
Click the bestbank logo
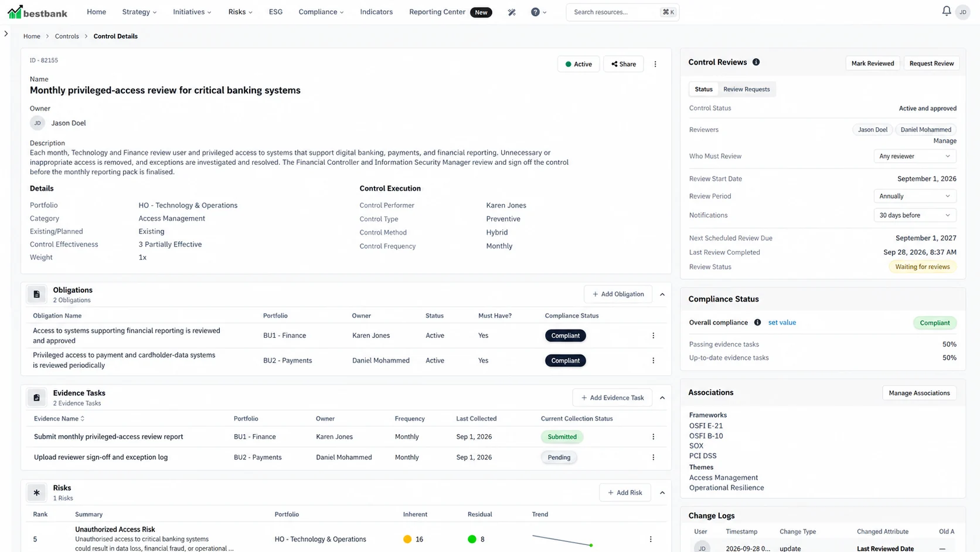click(38, 12)
